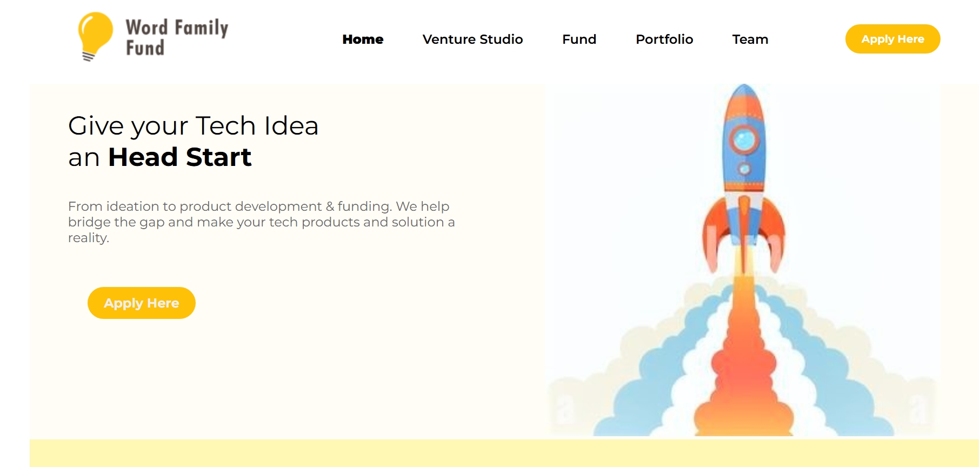Click the rocket's red nose cone tip

click(x=744, y=93)
